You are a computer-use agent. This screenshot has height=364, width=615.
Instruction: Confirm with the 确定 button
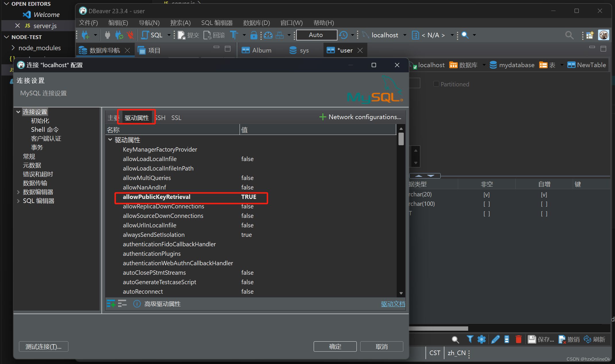click(335, 346)
